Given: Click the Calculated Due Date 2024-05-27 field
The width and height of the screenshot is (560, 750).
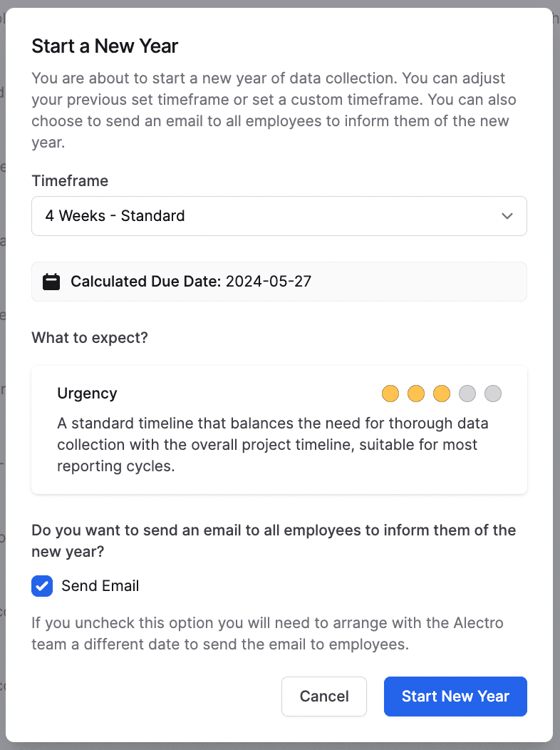Looking at the screenshot, I should 191,282.
